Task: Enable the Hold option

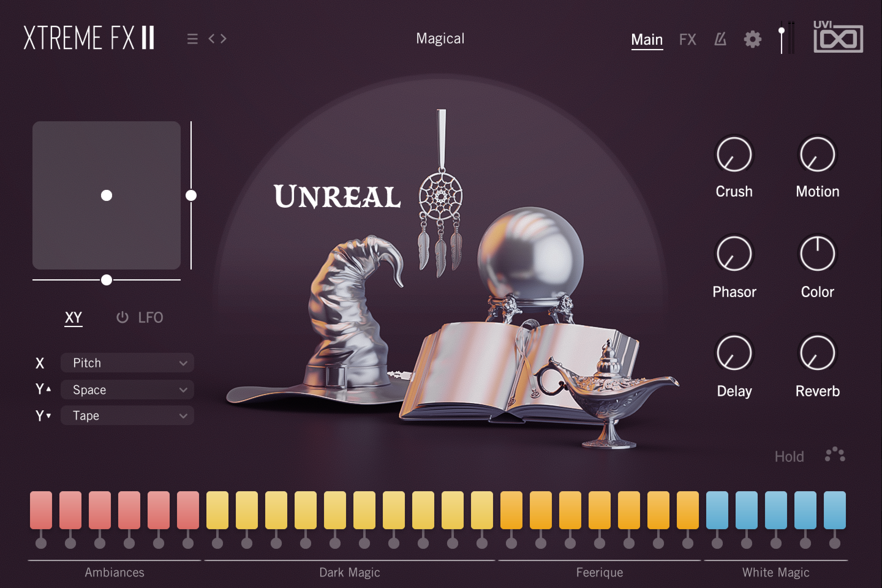Action: click(789, 456)
